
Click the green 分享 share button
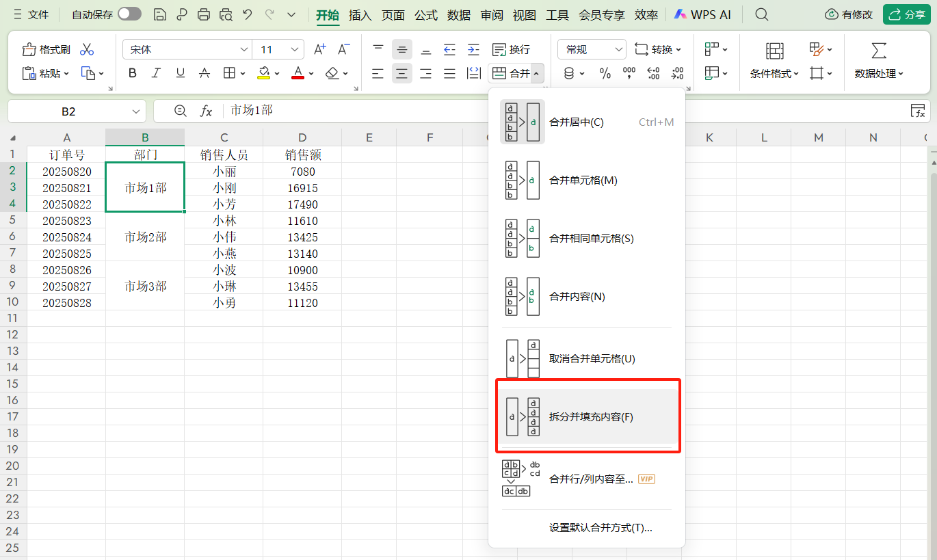pyautogui.click(x=906, y=14)
